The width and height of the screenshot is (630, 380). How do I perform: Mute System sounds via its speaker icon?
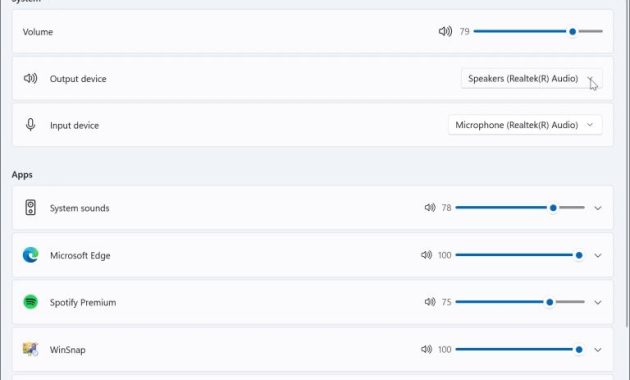tap(430, 208)
